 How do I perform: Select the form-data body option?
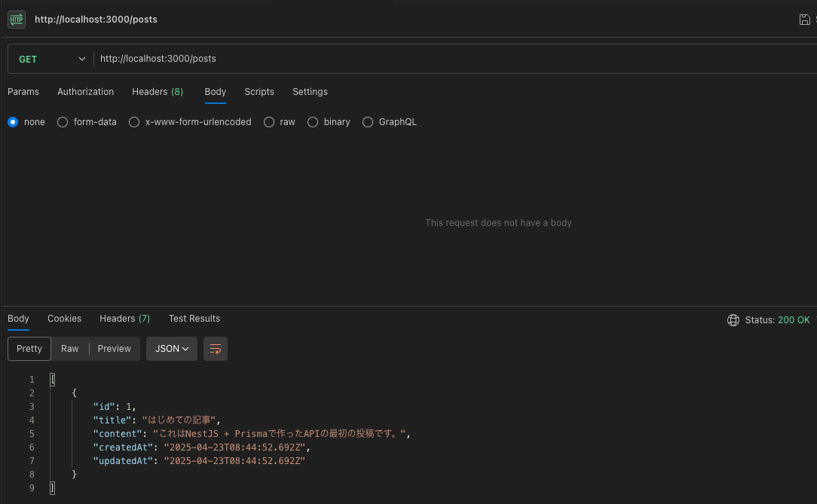(x=63, y=122)
